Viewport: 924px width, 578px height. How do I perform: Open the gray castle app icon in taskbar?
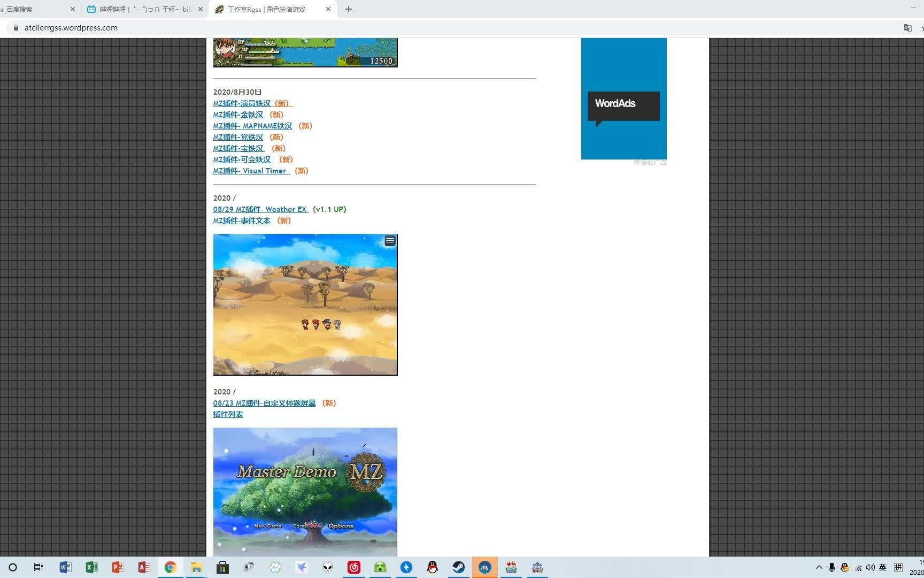click(537, 567)
